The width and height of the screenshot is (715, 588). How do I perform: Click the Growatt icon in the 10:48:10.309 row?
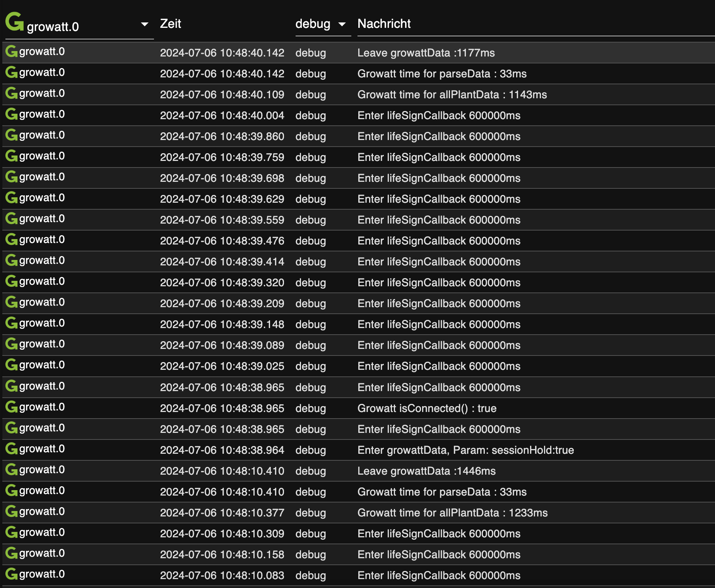(12, 532)
